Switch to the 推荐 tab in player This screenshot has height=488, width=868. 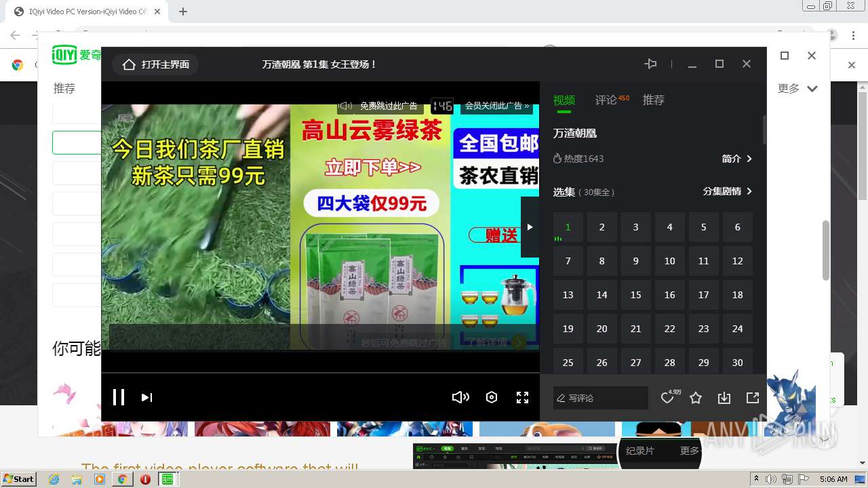[654, 100]
